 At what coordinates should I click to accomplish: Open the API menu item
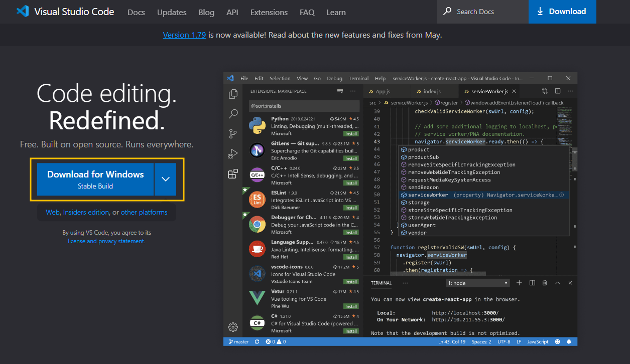click(x=232, y=12)
